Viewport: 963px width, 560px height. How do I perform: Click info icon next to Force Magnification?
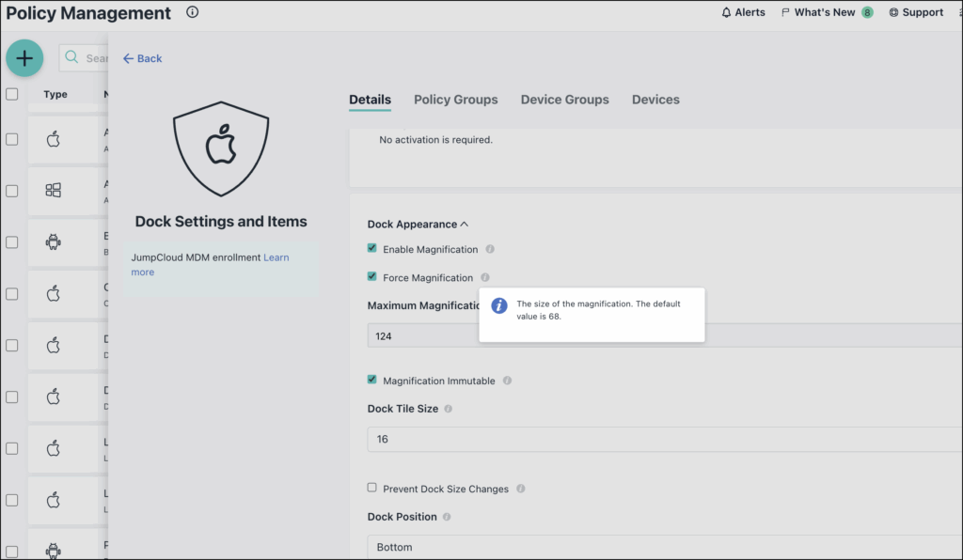pyautogui.click(x=485, y=278)
